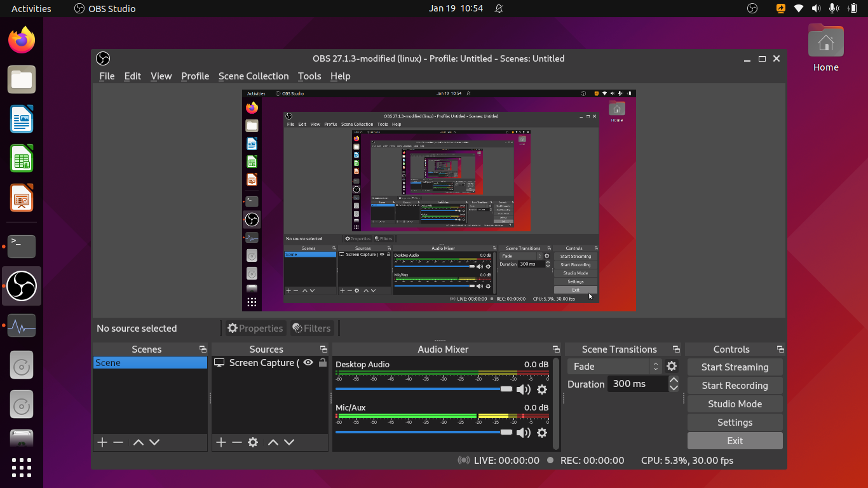868x488 pixels.
Task: Adjust the Desktop Audio volume slider
Action: (424, 389)
